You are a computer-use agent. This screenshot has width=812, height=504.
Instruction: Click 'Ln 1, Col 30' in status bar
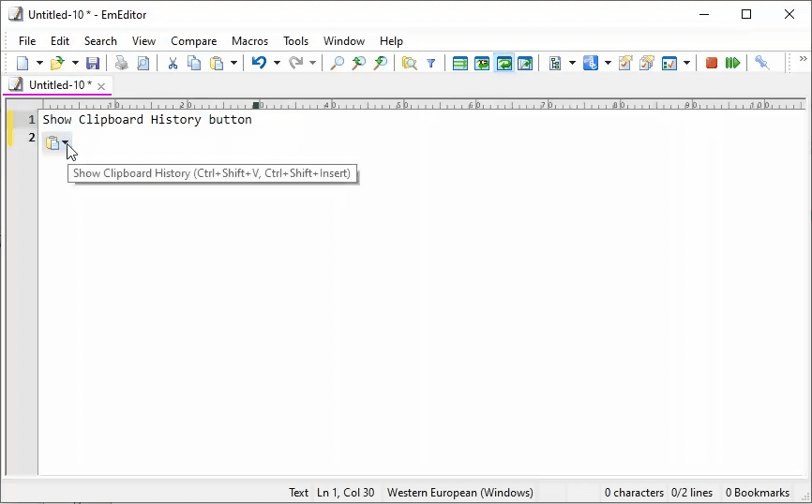(x=345, y=493)
